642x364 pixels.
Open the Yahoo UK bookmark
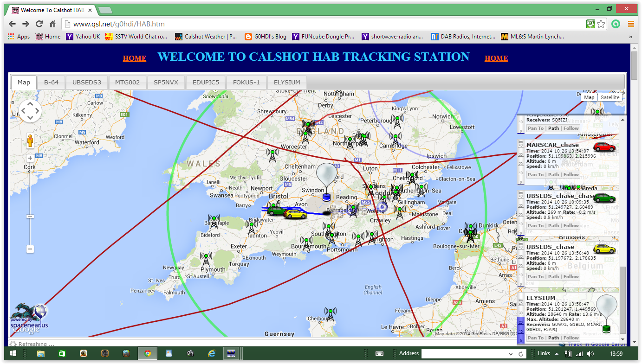(x=83, y=37)
